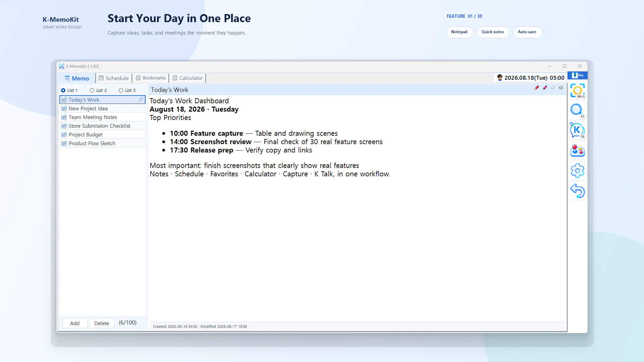644x362 pixels.
Task: Select List 3 radio button
Action: pyautogui.click(x=121, y=90)
